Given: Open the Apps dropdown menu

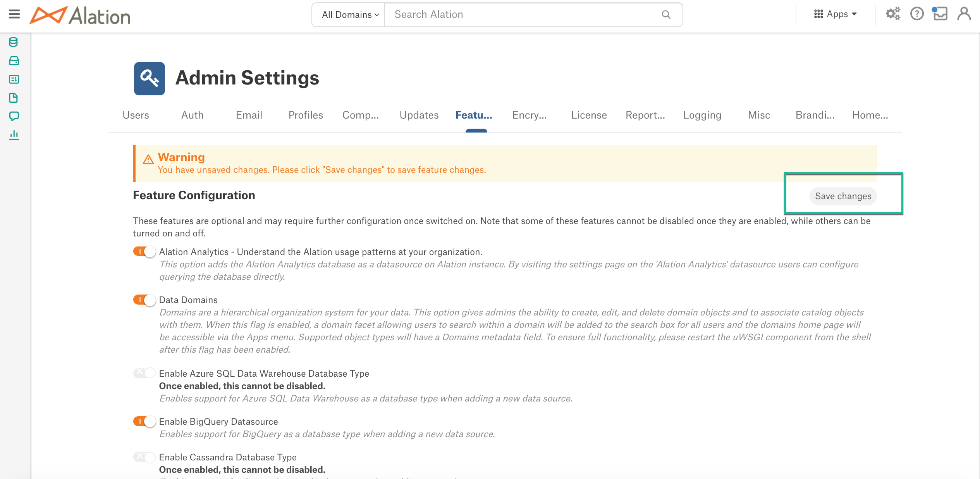Looking at the screenshot, I should point(836,14).
